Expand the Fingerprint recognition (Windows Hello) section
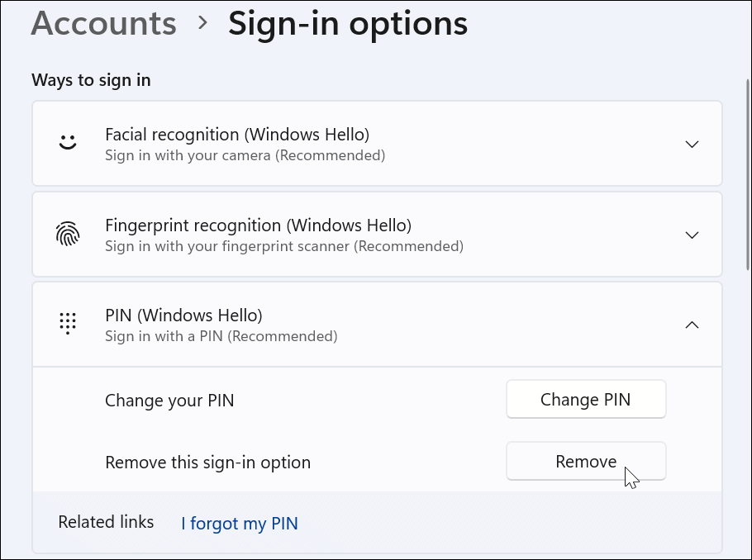 click(x=692, y=235)
